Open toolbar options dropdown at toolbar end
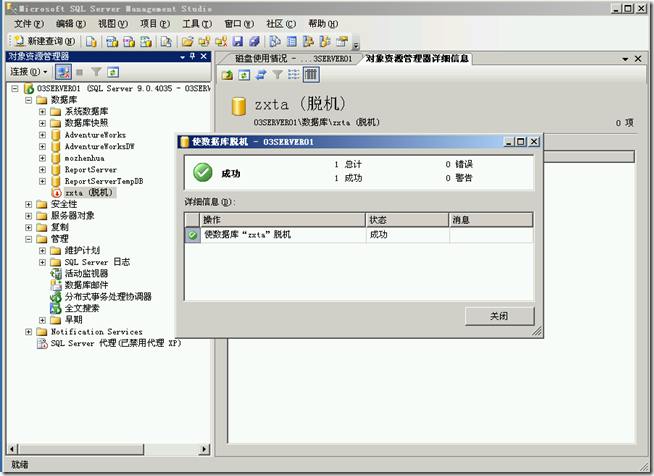The width and height of the screenshot is (654, 476). pyautogui.click(x=356, y=45)
